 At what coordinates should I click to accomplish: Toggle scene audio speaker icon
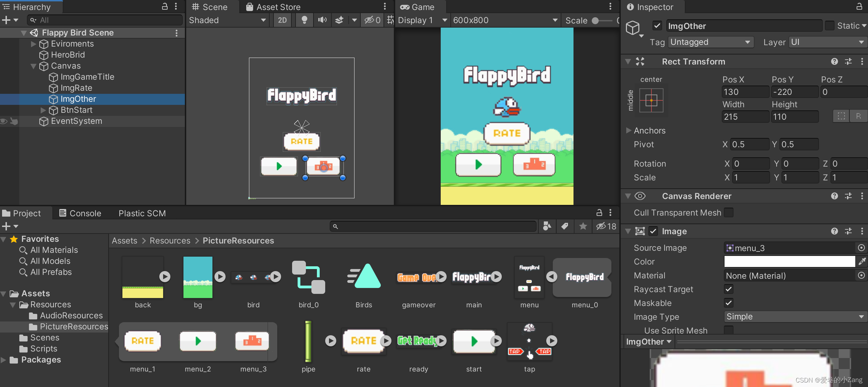[322, 20]
